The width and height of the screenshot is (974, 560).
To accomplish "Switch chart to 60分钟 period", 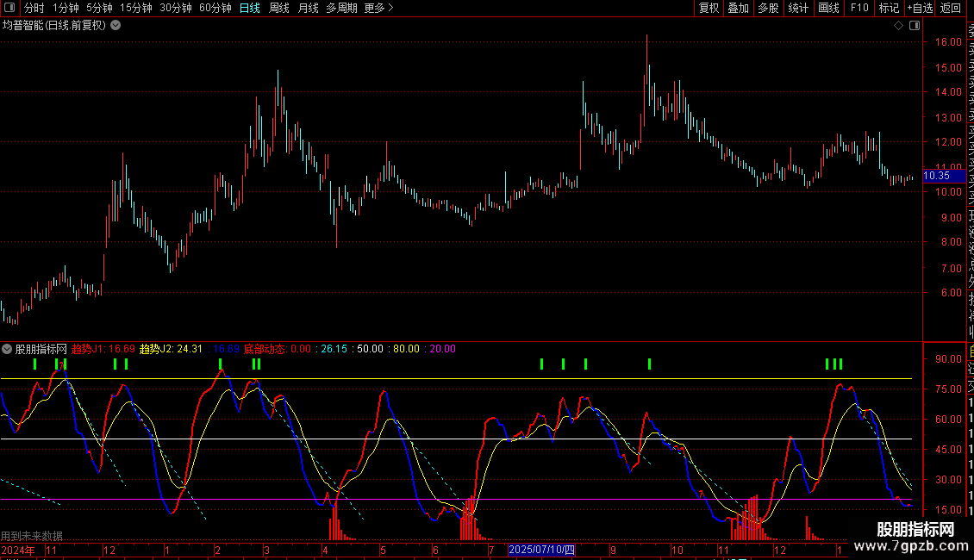I will tap(215, 8).
